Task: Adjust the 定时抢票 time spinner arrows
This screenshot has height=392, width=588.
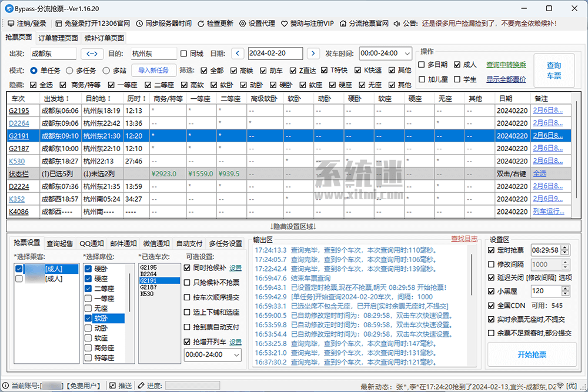Action: (x=566, y=250)
